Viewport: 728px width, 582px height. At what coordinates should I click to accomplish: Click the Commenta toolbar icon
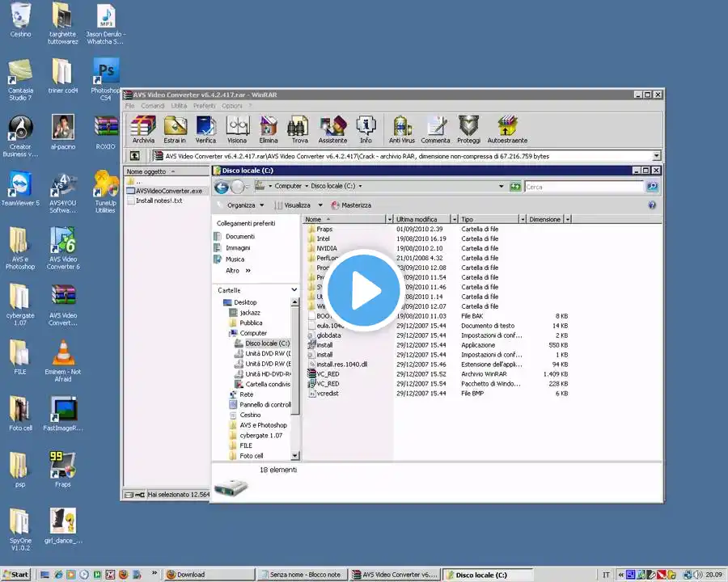[x=435, y=129]
